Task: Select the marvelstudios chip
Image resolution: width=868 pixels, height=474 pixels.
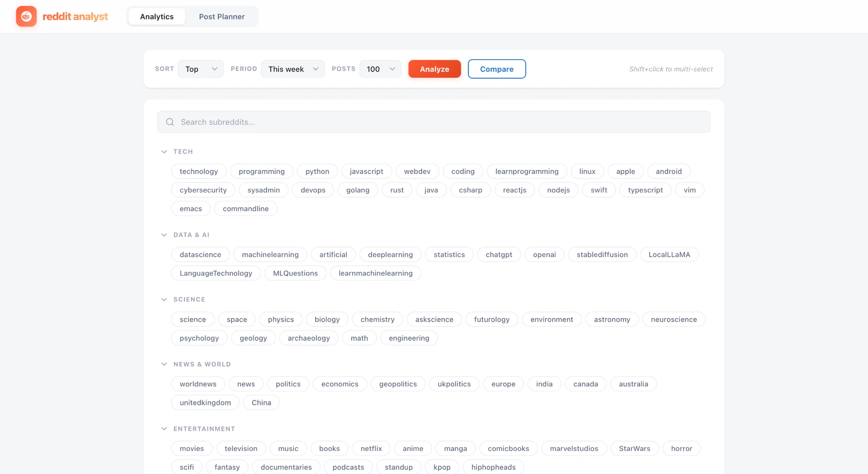Action: (574, 449)
